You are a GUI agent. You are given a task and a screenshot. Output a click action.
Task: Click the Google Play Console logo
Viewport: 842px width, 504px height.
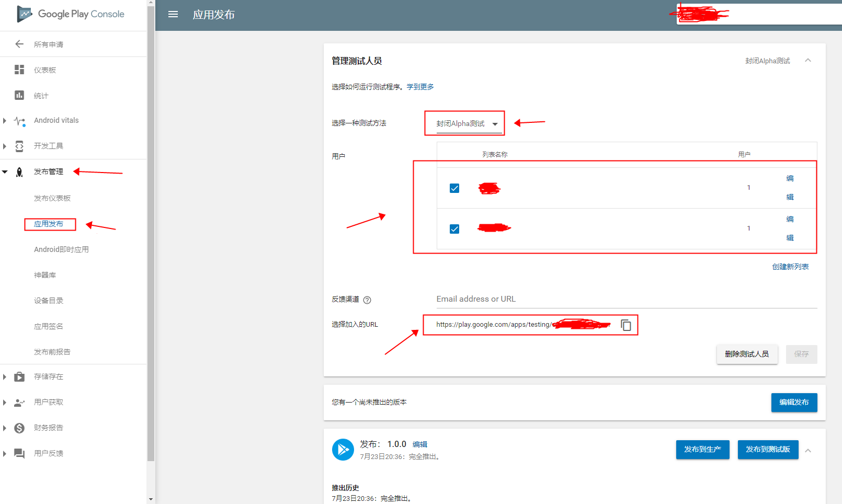[71, 14]
